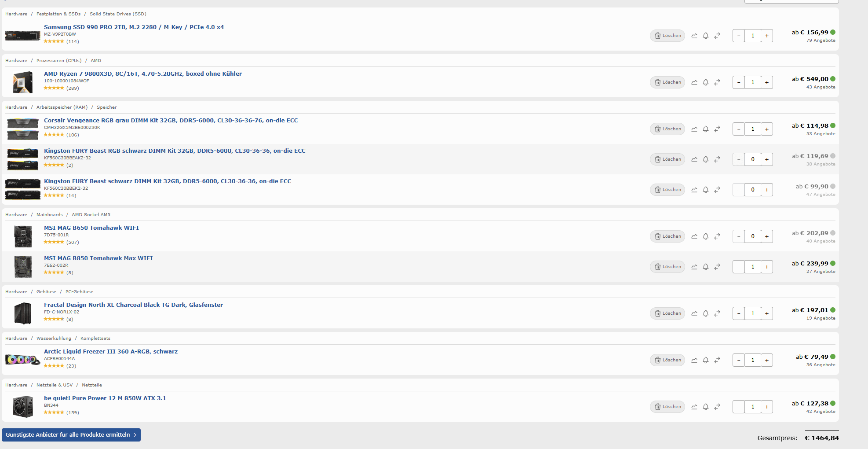Image resolution: width=868 pixels, height=449 pixels.
Task: Increase quantity of AMD Ryzen 7 9800X3D
Action: (767, 82)
